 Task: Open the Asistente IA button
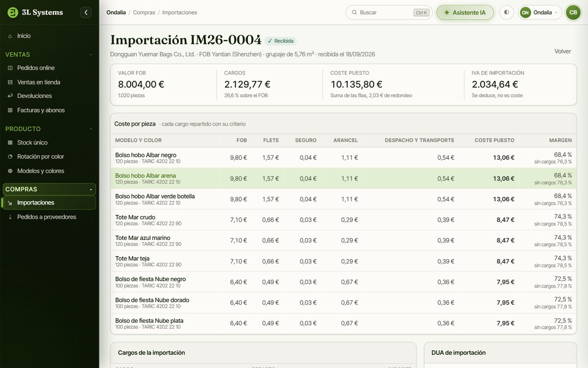[x=465, y=12]
